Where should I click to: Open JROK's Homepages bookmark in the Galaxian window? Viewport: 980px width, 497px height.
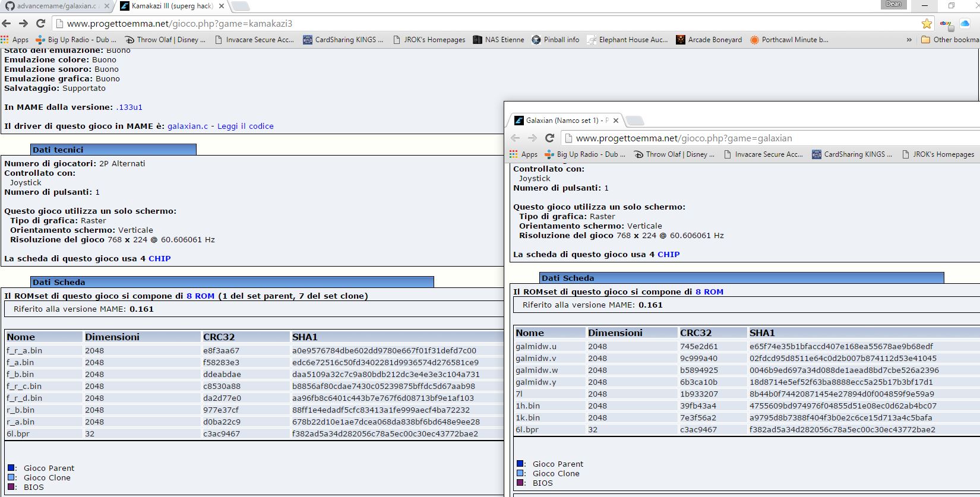click(x=938, y=154)
